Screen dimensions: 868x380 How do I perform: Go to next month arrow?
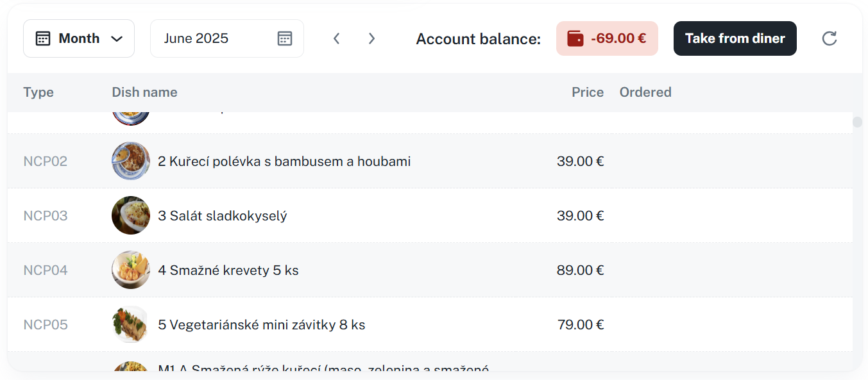click(x=371, y=38)
